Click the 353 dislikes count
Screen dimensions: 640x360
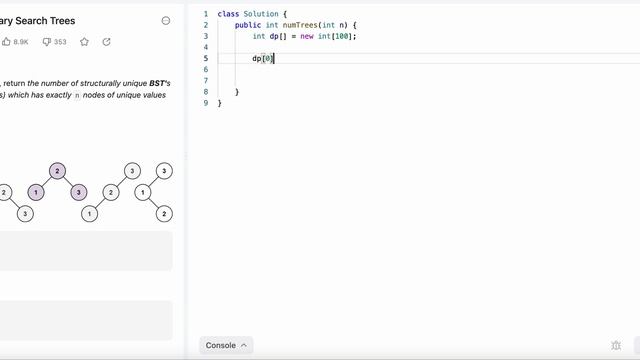click(60, 42)
